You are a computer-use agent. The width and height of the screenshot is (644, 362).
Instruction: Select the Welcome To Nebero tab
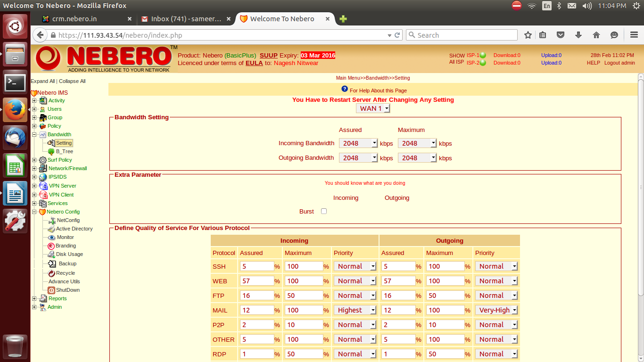tap(285, 19)
